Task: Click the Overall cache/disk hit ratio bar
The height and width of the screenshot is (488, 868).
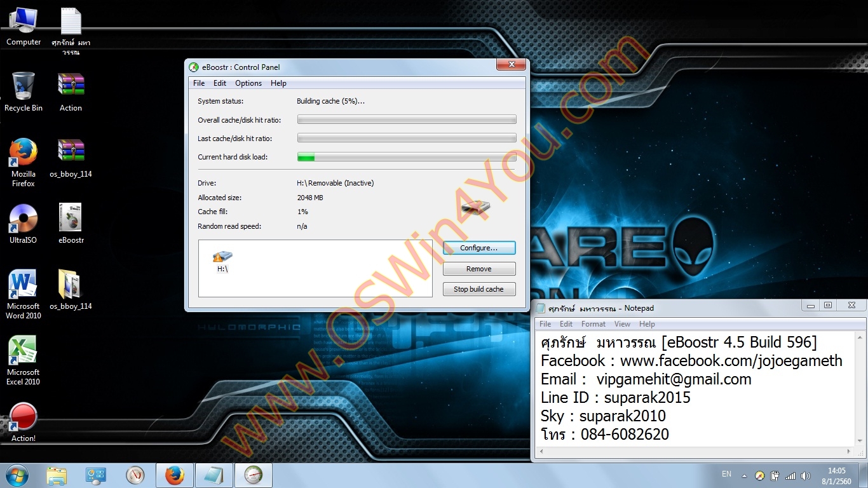Action: pyautogui.click(x=407, y=119)
